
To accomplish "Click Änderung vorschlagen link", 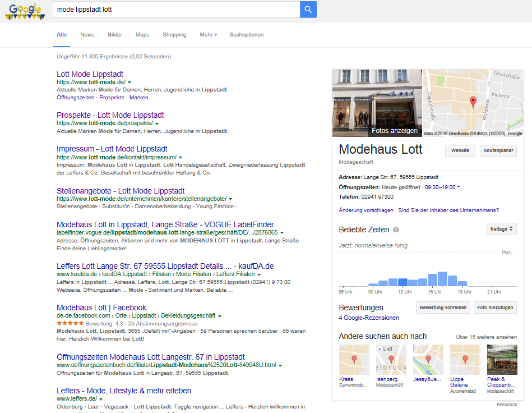I will tap(366, 210).
